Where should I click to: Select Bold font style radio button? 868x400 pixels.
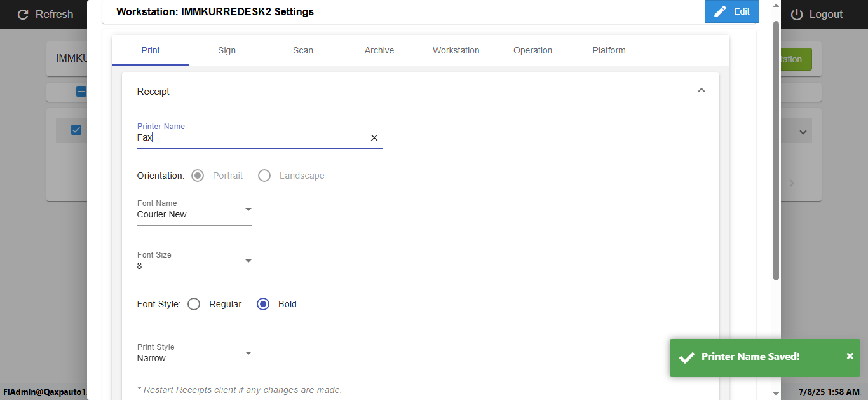tap(263, 304)
